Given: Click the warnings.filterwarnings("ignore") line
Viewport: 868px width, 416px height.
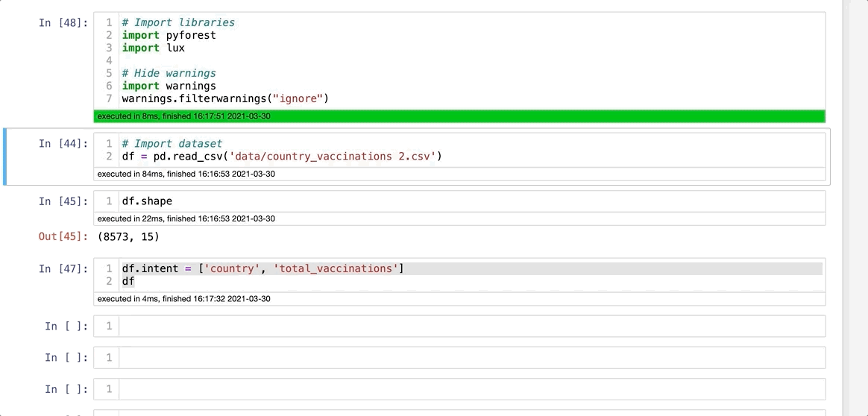Looking at the screenshot, I should click(x=225, y=98).
